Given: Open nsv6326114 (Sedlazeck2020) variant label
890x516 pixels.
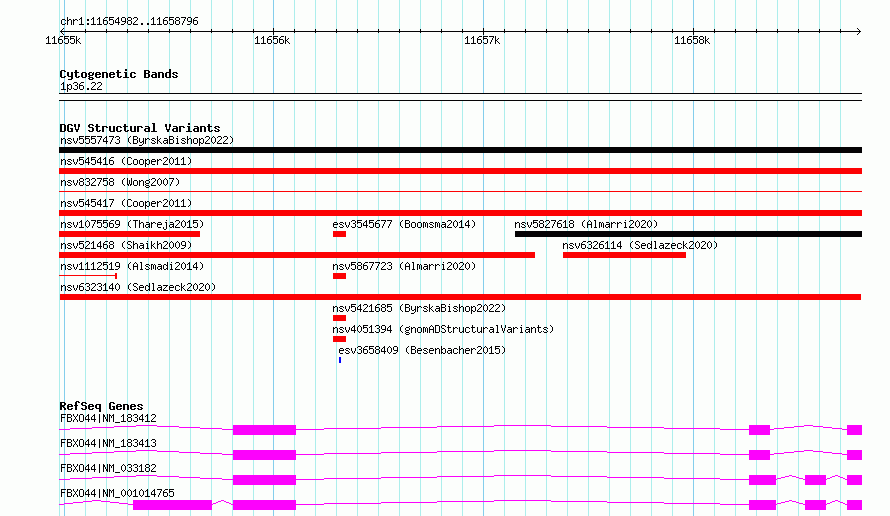Looking at the screenshot, I should coord(640,245).
